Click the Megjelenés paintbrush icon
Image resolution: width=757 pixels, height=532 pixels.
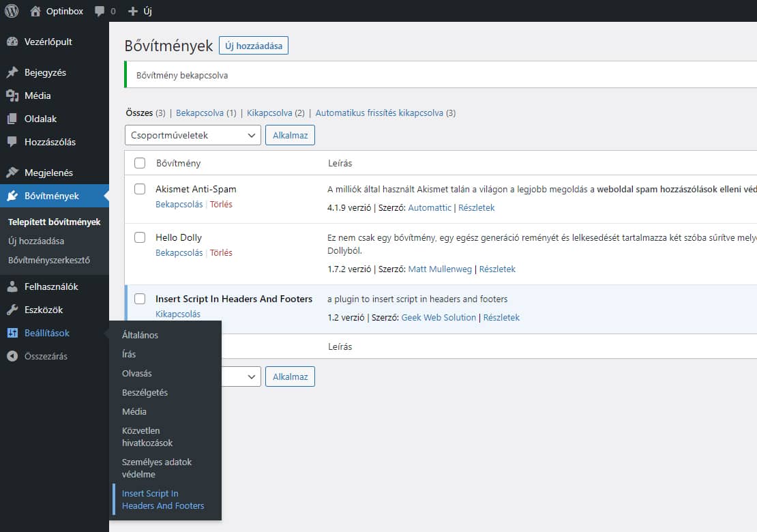(x=12, y=173)
